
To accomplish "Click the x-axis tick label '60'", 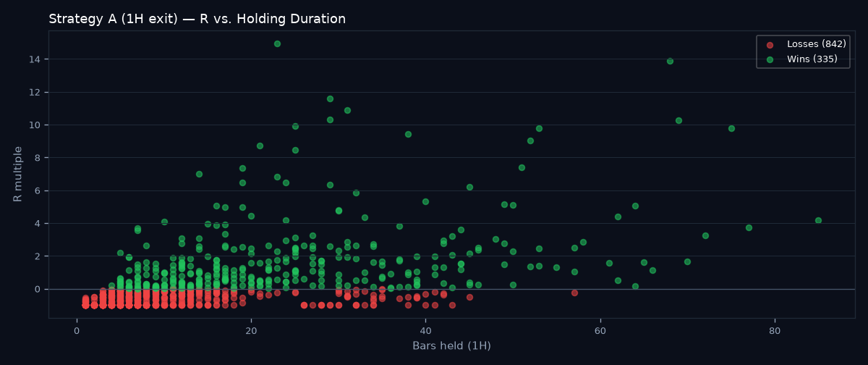I will click(600, 330).
